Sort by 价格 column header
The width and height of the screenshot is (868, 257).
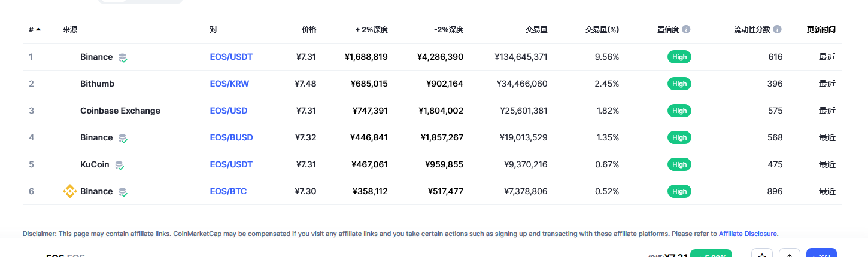click(x=309, y=29)
